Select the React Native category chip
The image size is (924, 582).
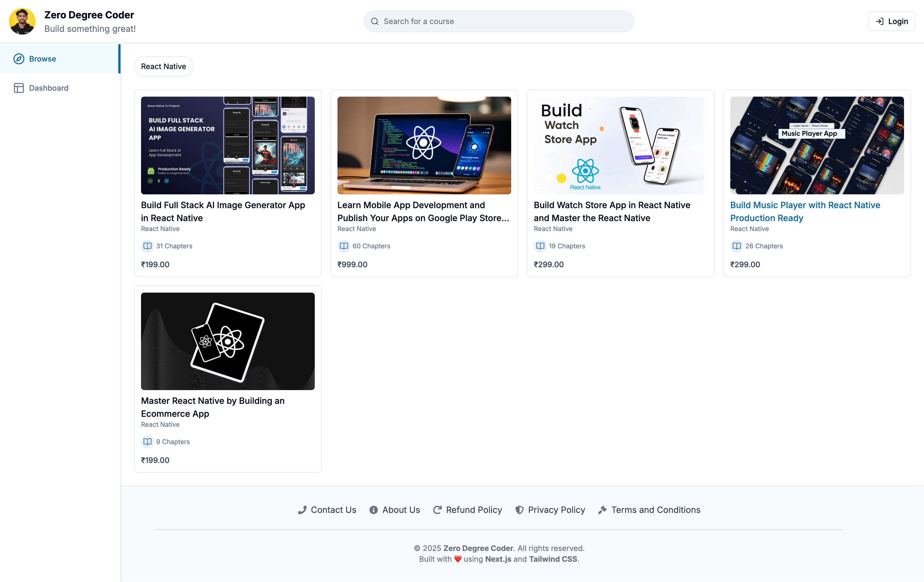tap(163, 66)
